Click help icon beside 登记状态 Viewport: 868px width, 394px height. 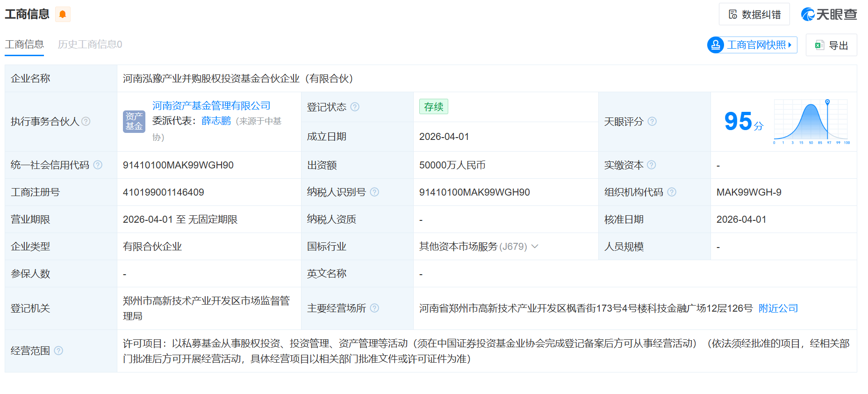(355, 107)
